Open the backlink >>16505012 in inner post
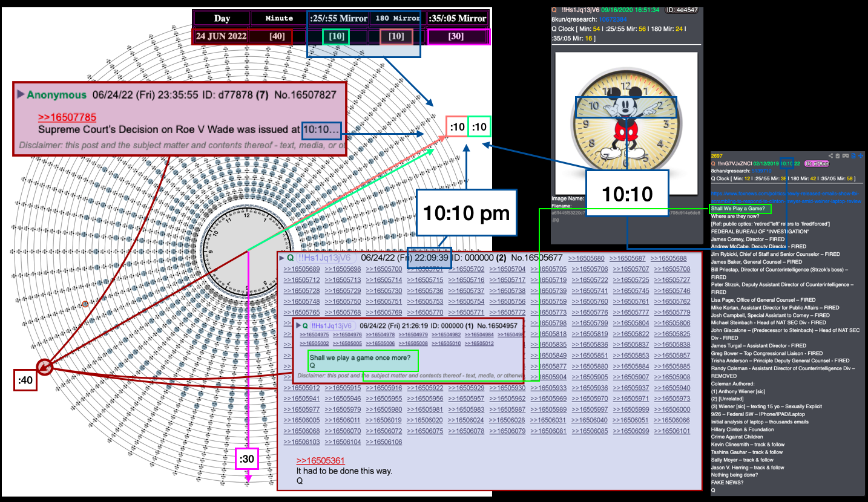The height and width of the screenshot is (502, 868). pyautogui.click(x=479, y=343)
